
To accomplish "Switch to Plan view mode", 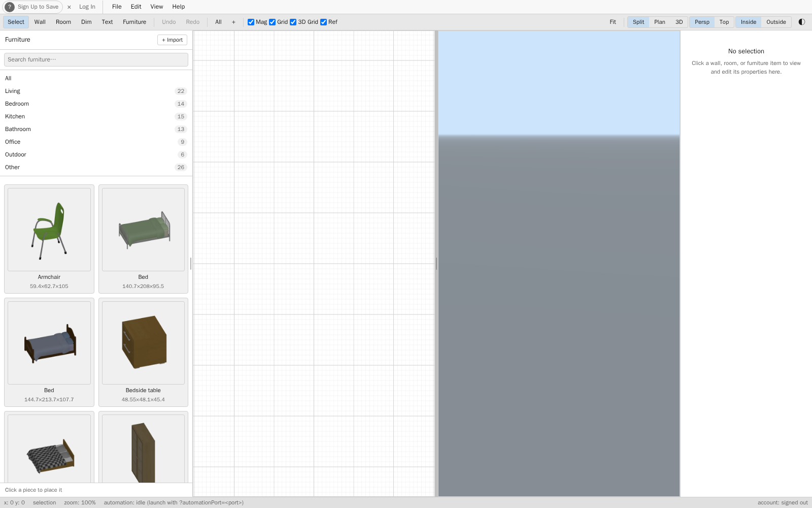I will coord(660,22).
